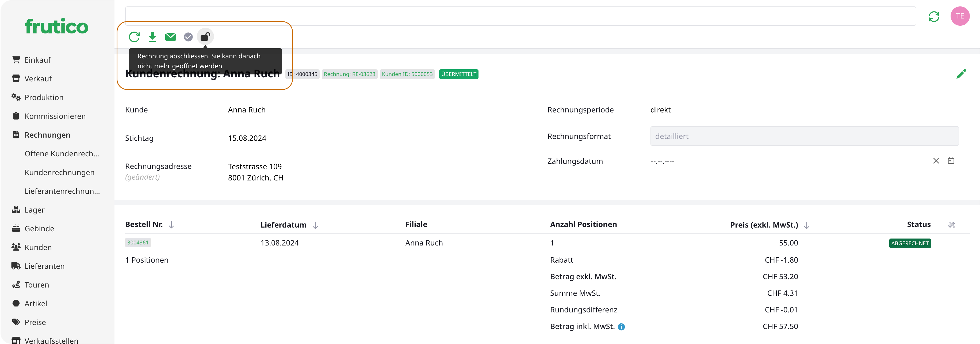Click the green pencil edit icon
The width and height of the screenshot is (980, 344).
coord(961,74)
